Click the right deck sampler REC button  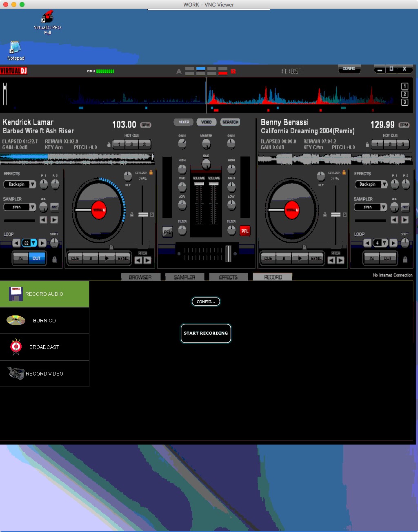405,207
